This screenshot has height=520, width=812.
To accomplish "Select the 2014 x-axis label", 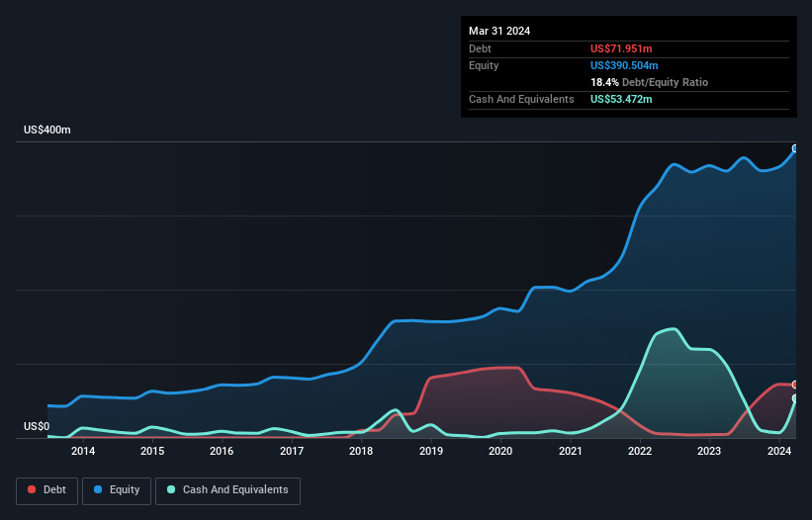I will [83, 451].
